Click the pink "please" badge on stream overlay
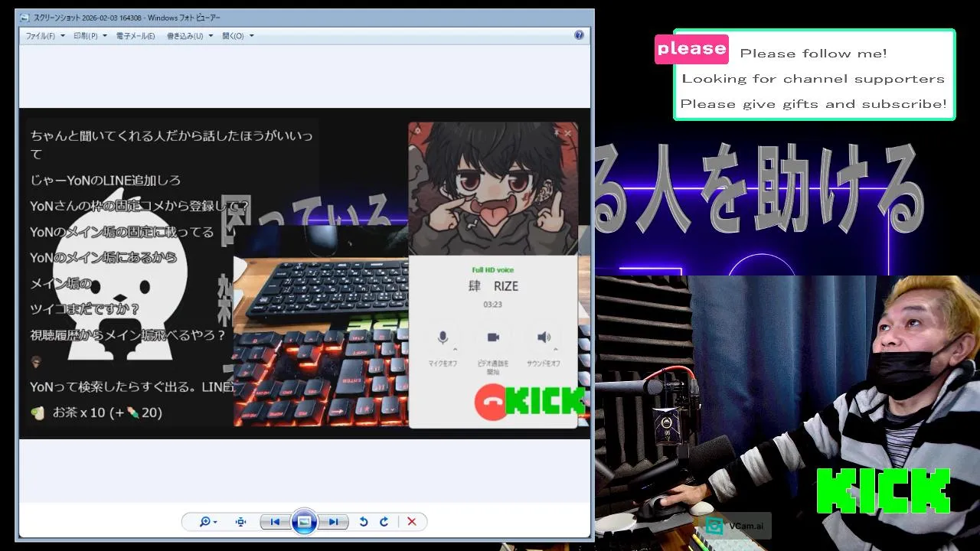This screenshot has height=551, width=980. pyautogui.click(x=691, y=48)
